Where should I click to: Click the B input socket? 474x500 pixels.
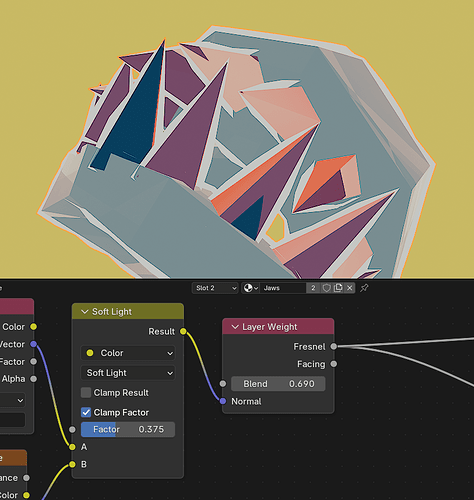72,464
